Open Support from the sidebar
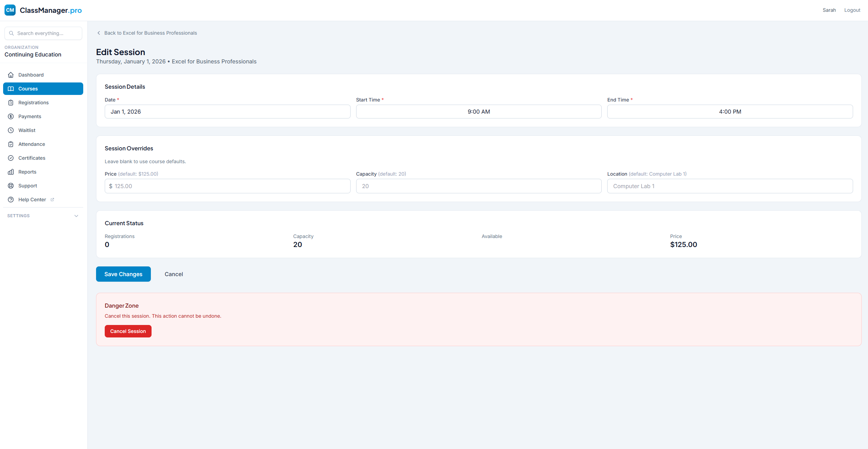The image size is (868, 449). pos(27,185)
